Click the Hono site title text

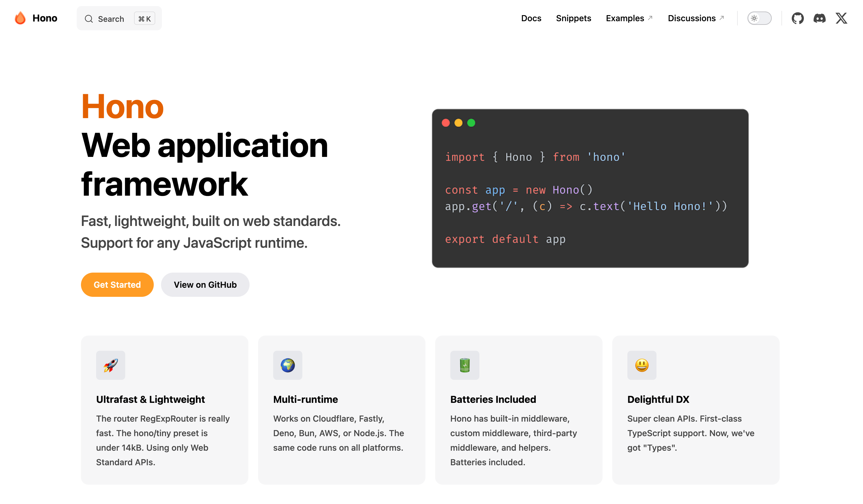tap(45, 18)
